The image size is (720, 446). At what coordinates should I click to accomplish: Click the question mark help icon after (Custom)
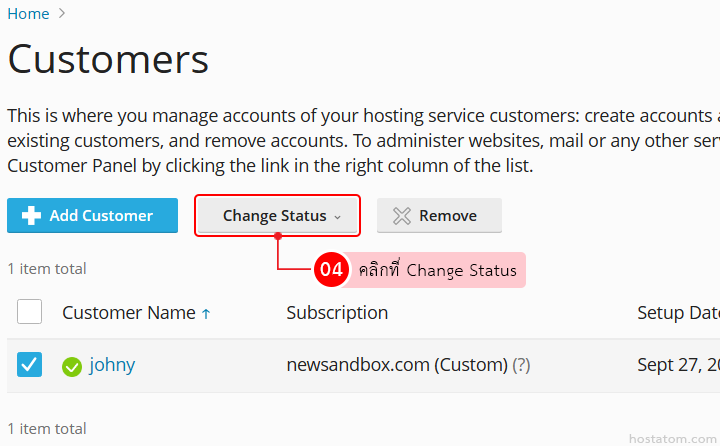point(521,366)
